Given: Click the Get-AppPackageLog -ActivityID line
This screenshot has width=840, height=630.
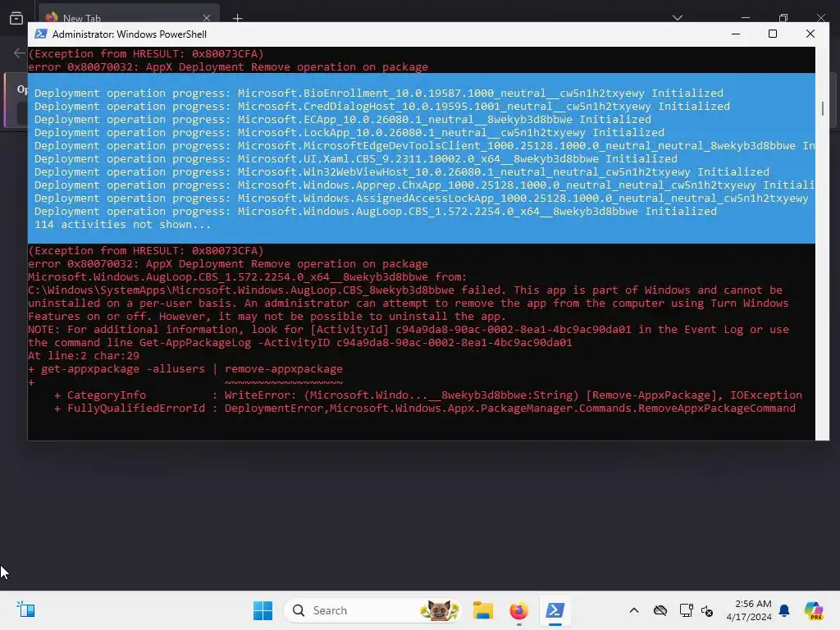Looking at the screenshot, I should pos(300,343).
